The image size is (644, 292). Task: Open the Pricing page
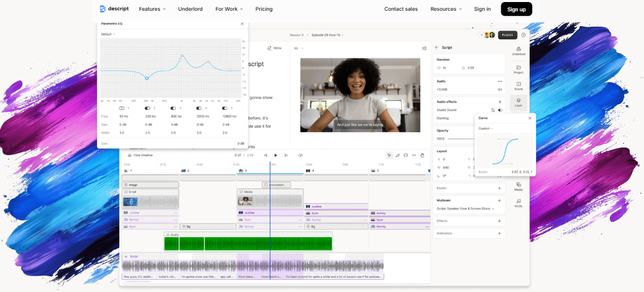pyautogui.click(x=264, y=9)
